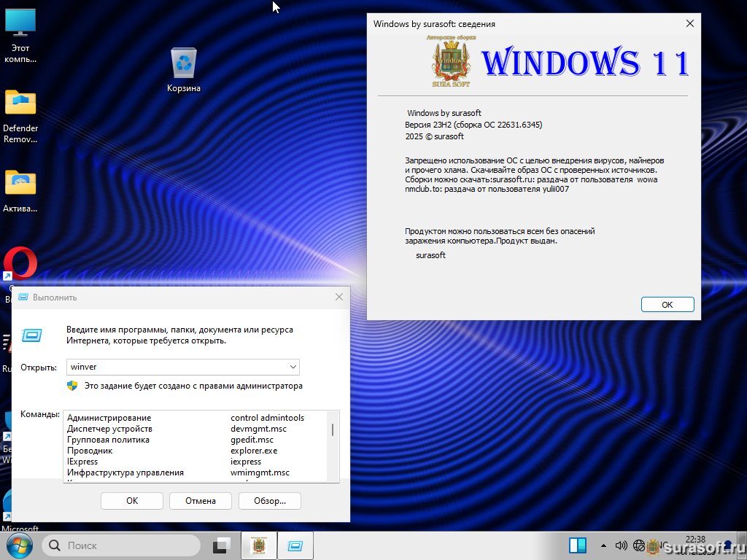
Task: Open the blue panel tray icon
Action: [578, 545]
